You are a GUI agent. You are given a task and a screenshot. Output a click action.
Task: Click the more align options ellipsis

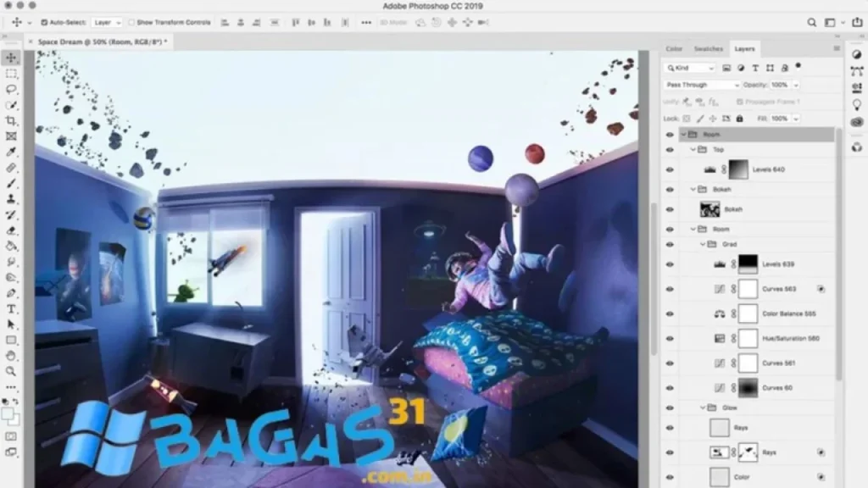366,23
